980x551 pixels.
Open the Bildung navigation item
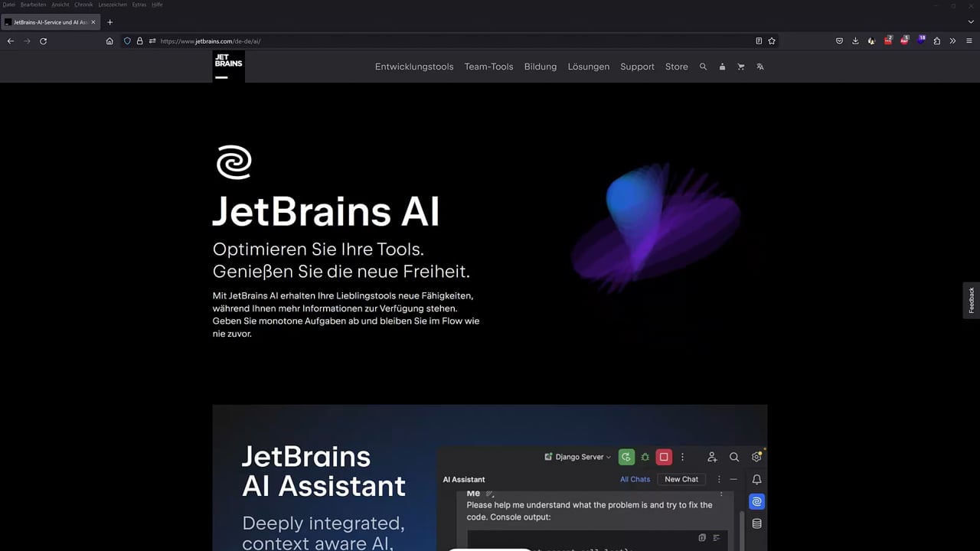click(x=541, y=67)
